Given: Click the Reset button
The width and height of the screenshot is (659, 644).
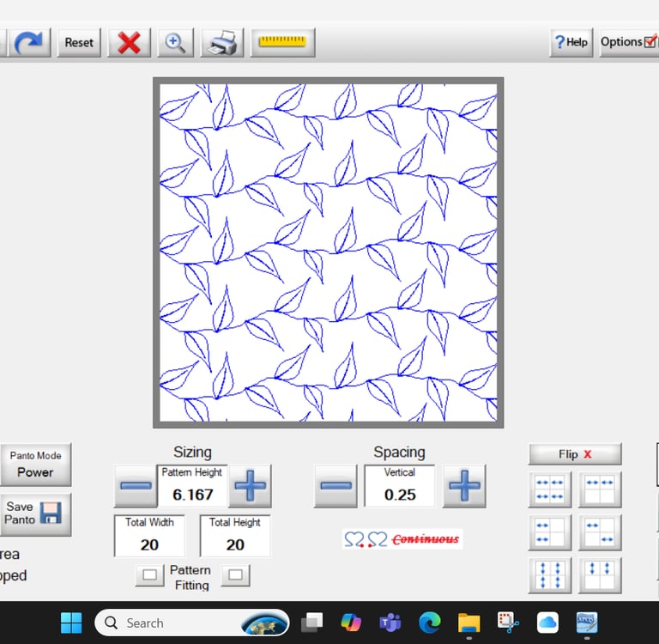Looking at the screenshot, I should tap(79, 42).
